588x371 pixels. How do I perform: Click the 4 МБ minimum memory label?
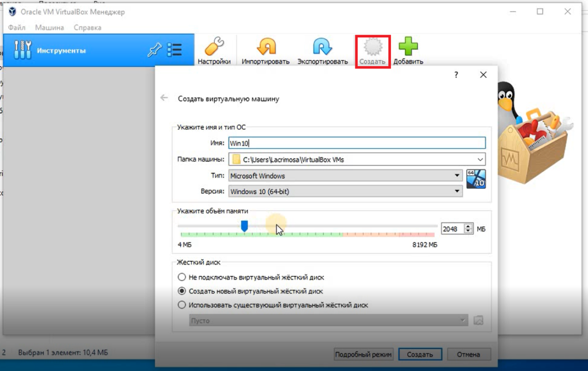[184, 245]
